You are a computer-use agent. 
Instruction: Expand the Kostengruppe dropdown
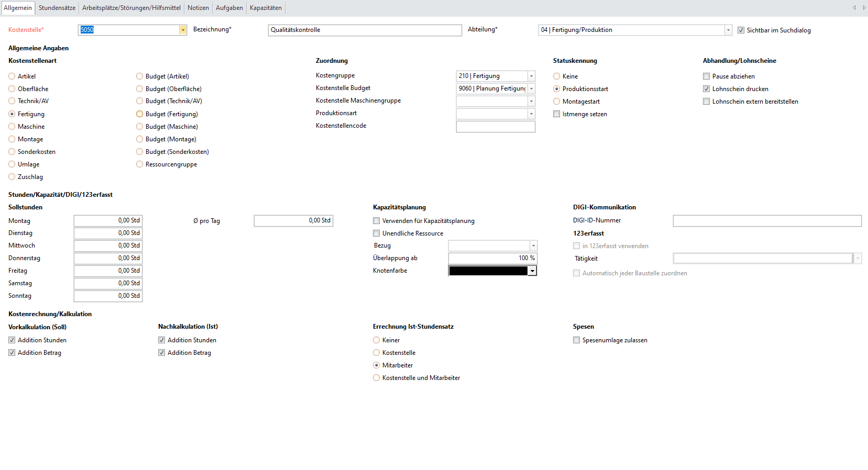(x=531, y=76)
